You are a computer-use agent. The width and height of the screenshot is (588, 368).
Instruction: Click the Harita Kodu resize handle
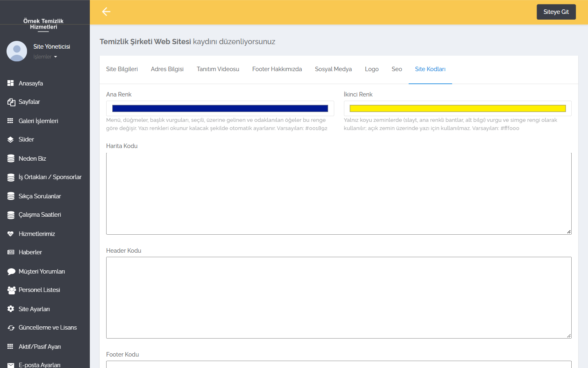pos(568,232)
